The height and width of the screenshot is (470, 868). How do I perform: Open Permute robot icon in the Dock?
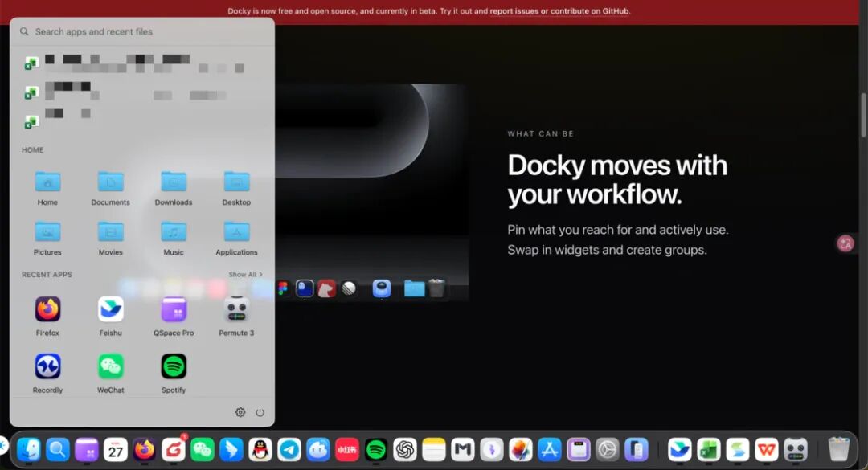click(x=796, y=450)
